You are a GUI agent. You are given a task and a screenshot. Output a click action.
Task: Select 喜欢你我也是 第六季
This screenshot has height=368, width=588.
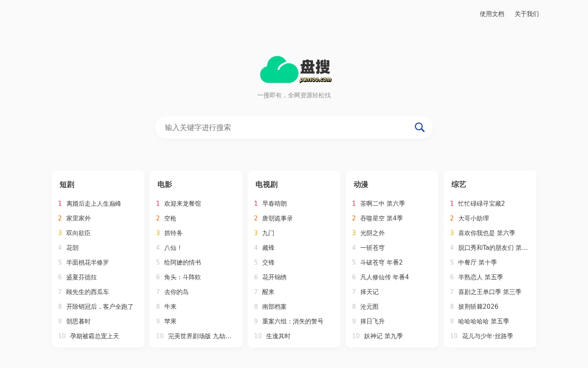pyautogui.click(x=487, y=233)
